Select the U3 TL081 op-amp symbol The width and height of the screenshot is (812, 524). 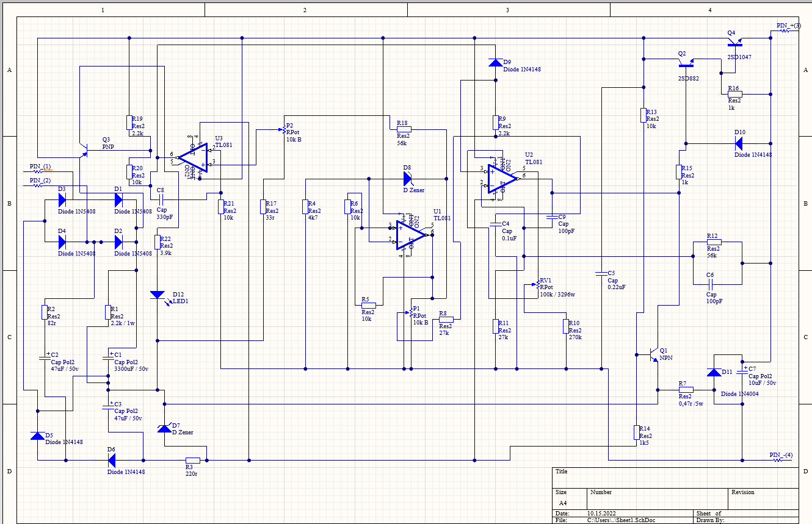coord(193,158)
